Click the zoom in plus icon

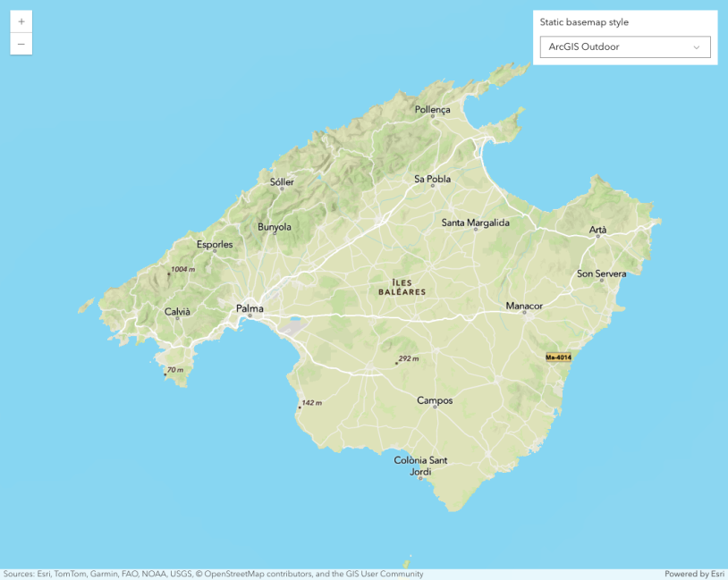21,22
